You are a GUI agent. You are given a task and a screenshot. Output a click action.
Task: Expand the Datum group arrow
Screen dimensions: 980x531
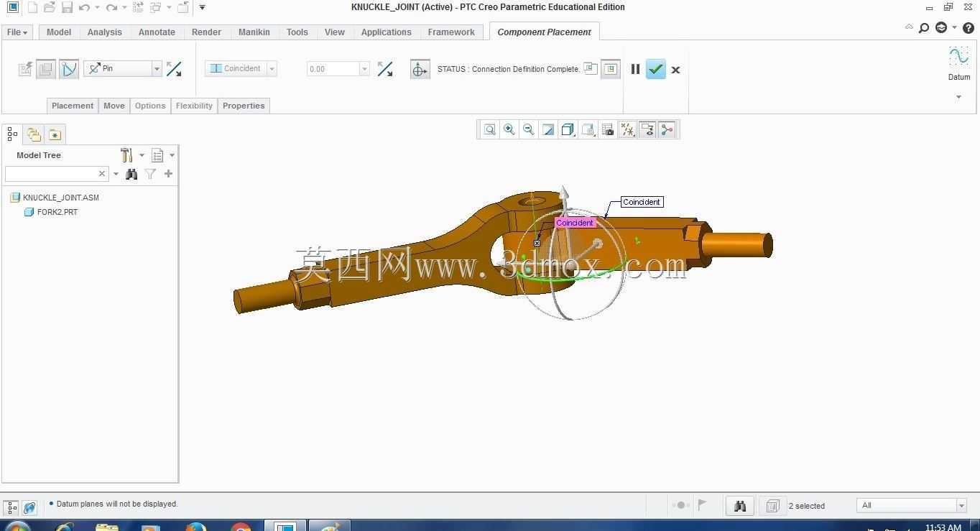958,97
